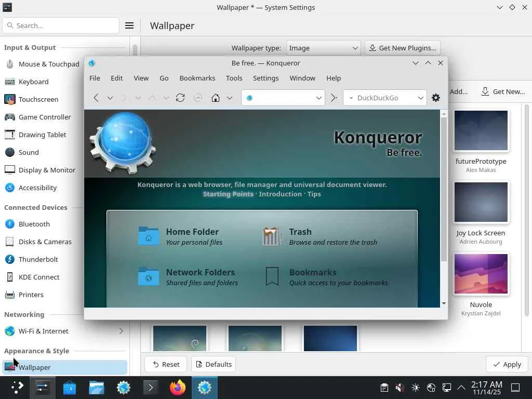
Task: Launch Firefox from the taskbar
Action: (178, 388)
